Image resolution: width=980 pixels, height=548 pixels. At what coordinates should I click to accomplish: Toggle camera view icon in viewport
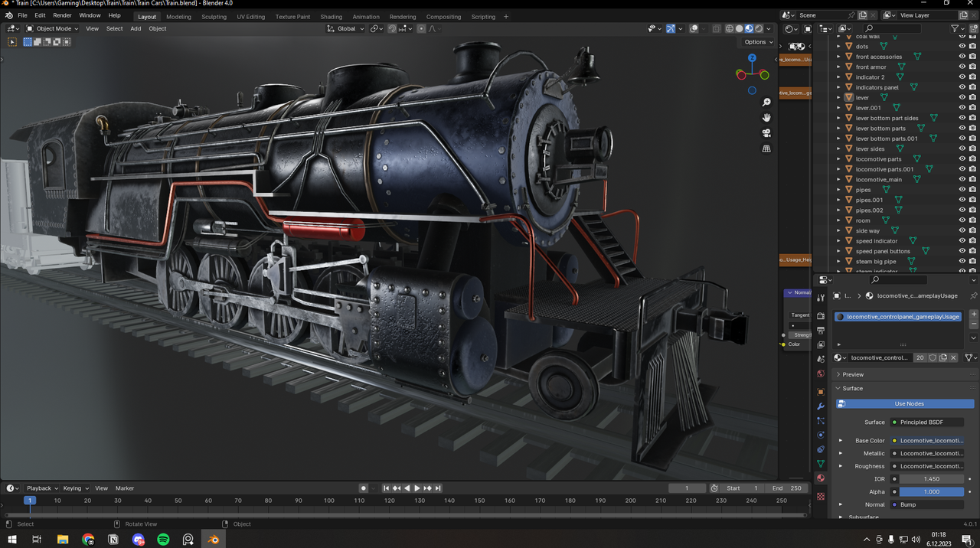point(766,133)
